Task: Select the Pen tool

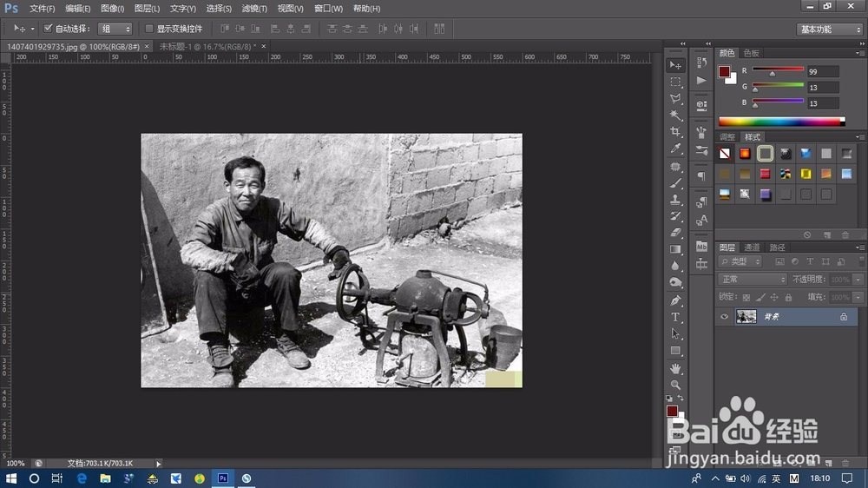Action: coord(675,300)
